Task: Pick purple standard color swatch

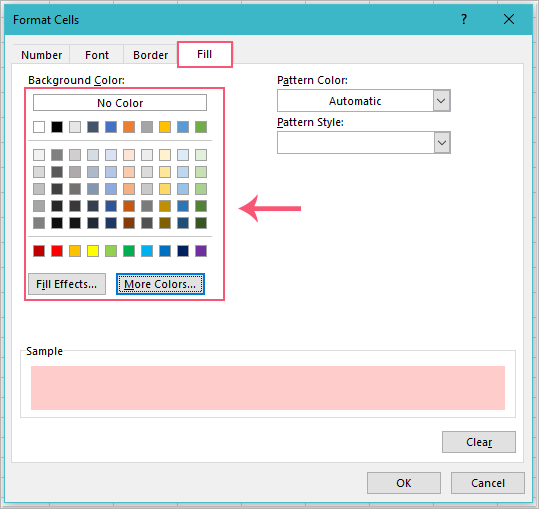Action: [201, 251]
